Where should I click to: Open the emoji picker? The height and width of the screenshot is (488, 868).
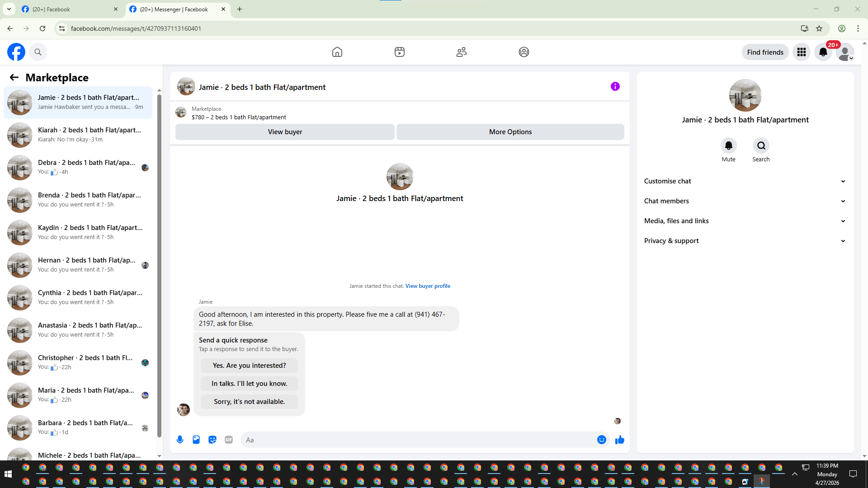[x=602, y=440]
